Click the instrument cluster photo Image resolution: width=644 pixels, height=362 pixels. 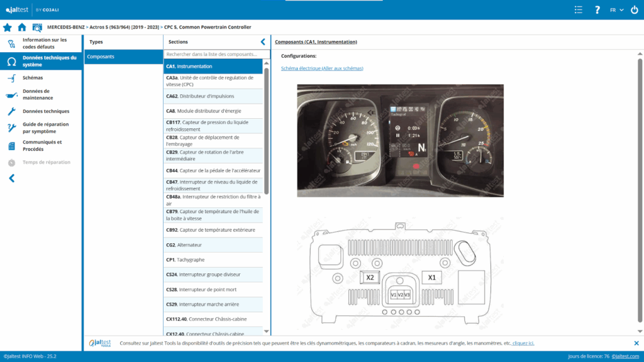pyautogui.click(x=400, y=140)
